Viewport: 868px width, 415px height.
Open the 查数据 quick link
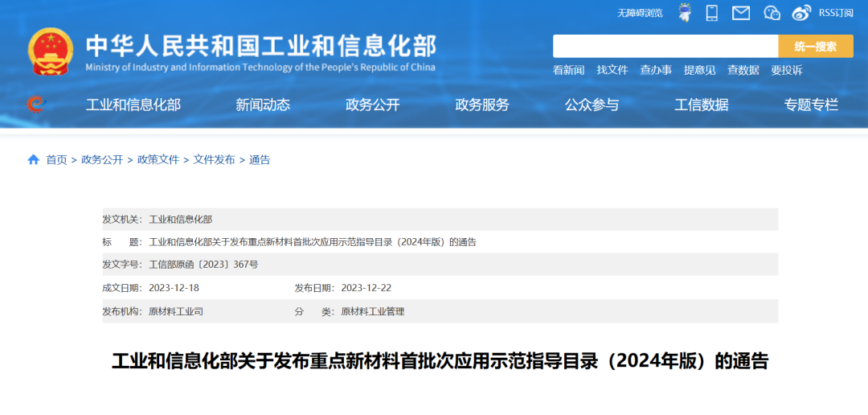coord(743,70)
